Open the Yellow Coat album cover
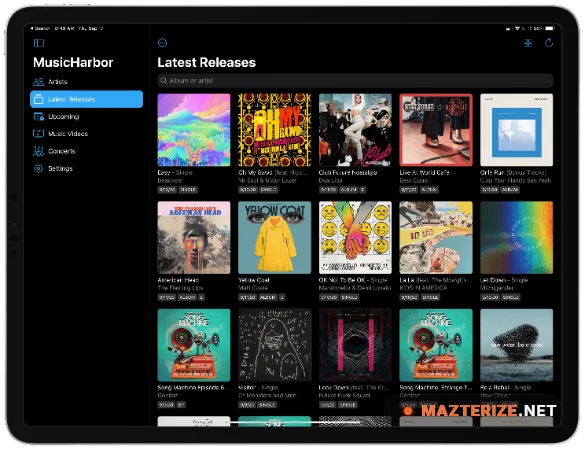585x450 pixels. [275, 238]
